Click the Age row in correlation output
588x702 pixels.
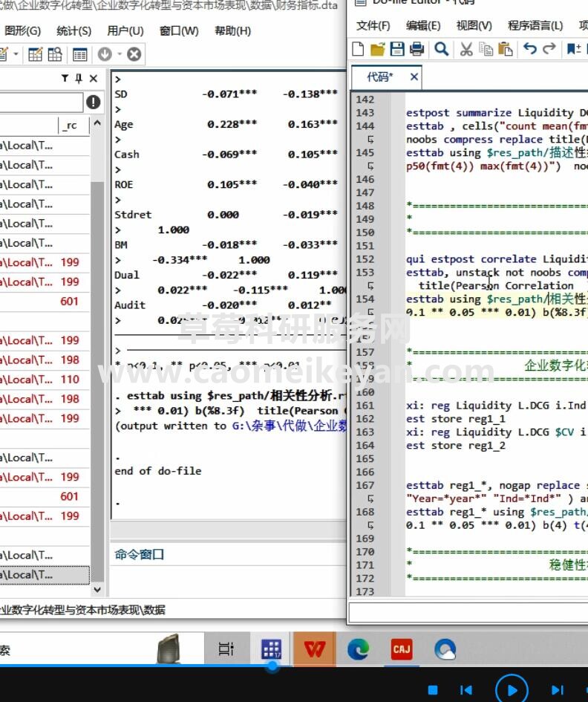[x=226, y=125]
